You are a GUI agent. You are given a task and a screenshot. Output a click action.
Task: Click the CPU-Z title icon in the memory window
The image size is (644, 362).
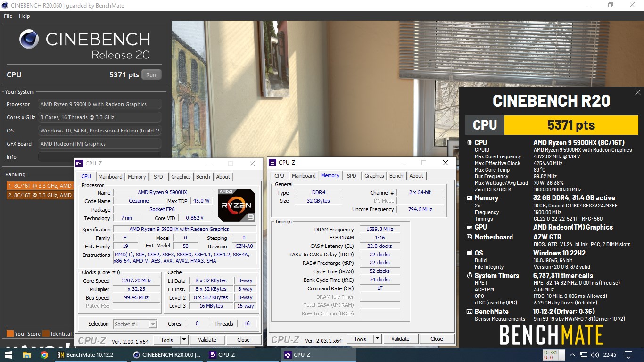[x=272, y=163]
